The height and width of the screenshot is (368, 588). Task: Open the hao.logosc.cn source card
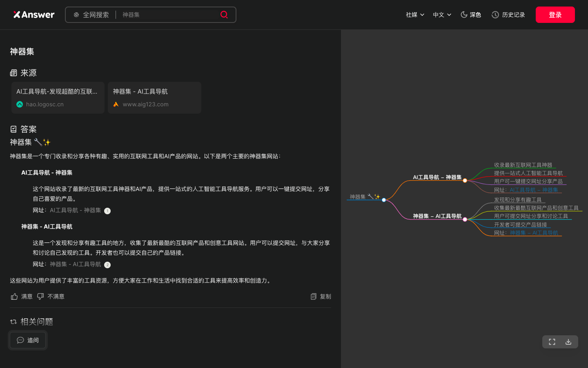click(58, 98)
